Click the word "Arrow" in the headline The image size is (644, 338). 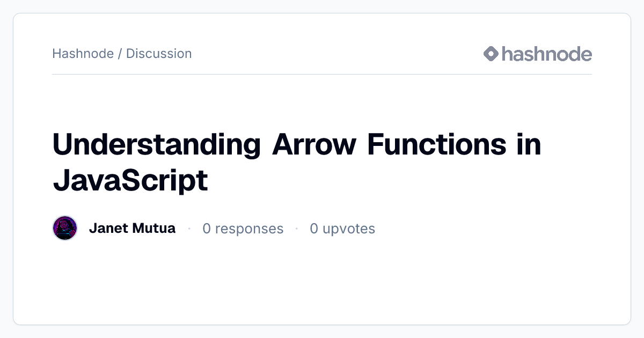tap(314, 144)
